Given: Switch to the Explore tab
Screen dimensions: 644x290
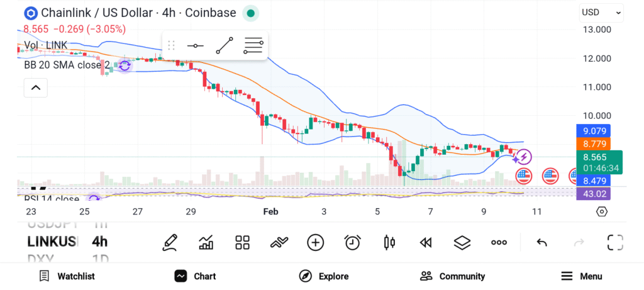Looking at the screenshot, I should click(324, 276).
